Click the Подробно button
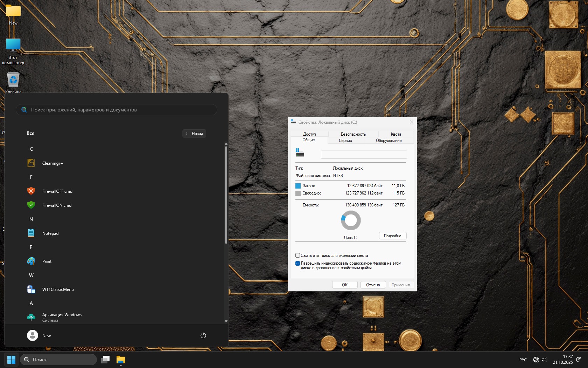Viewport: 588px width, 368px height. click(x=392, y=236)
